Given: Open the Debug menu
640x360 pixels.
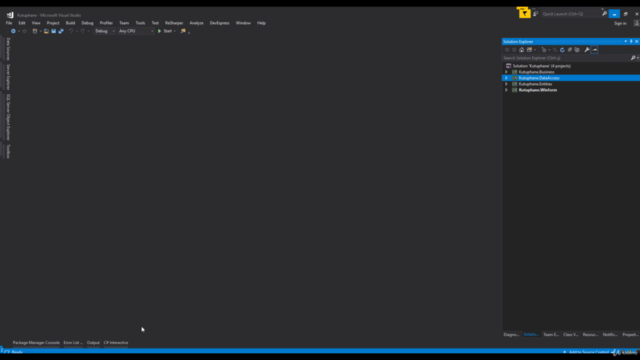Looking at the screenshot, I should pyautogui.click(x=87, y=23).
